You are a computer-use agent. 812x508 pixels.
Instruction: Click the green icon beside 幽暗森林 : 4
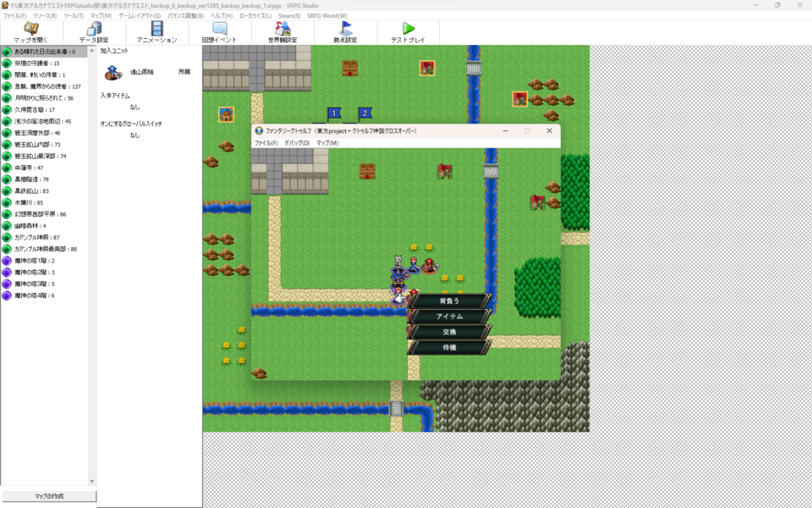[7, 226]
